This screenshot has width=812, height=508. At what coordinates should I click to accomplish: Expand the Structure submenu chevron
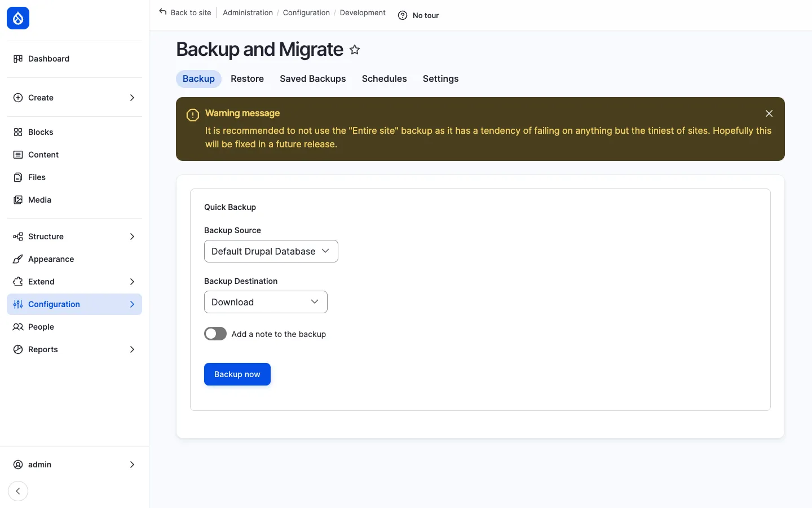pyautogui.click(x=132, y=237)
